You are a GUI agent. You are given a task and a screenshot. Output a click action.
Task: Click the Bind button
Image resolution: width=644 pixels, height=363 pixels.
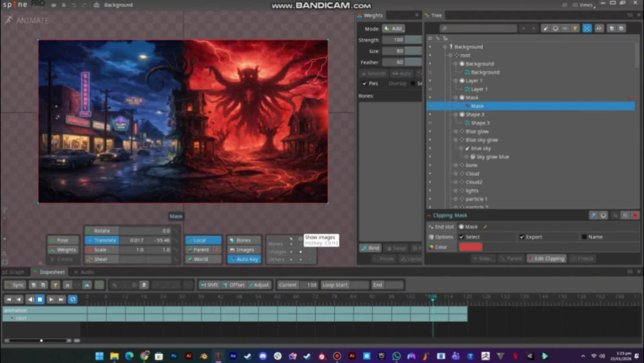tap(370, 248)
